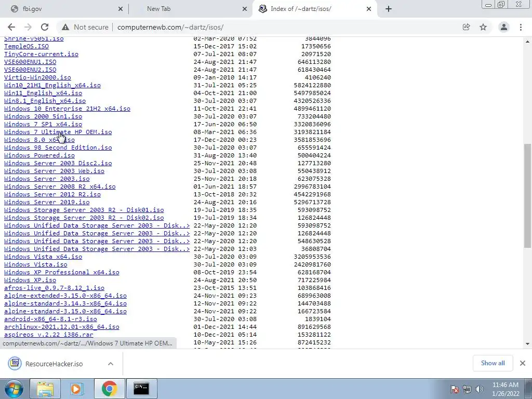Click the Chrome icon in the taskbar
Viewport: 532px width, 399px height.
109,389
